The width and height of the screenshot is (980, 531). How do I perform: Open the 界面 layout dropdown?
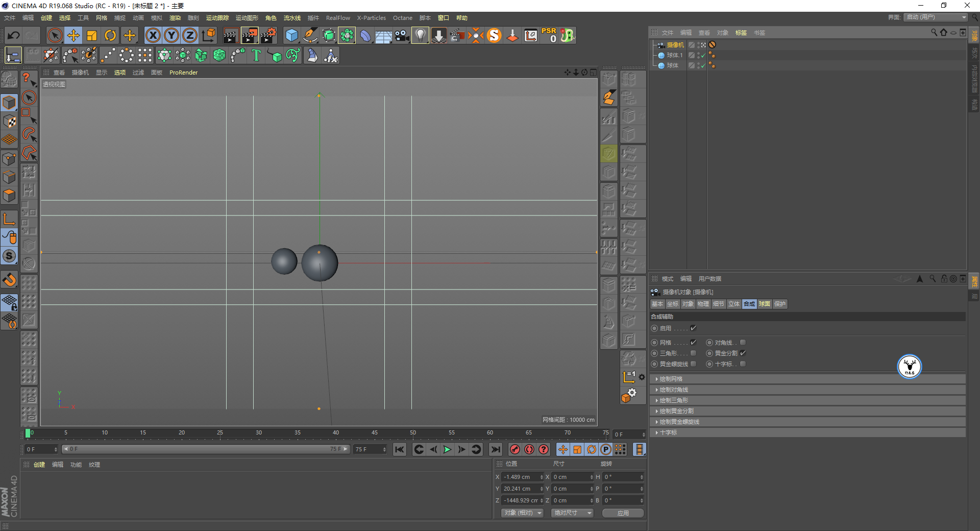coord(936,17)
